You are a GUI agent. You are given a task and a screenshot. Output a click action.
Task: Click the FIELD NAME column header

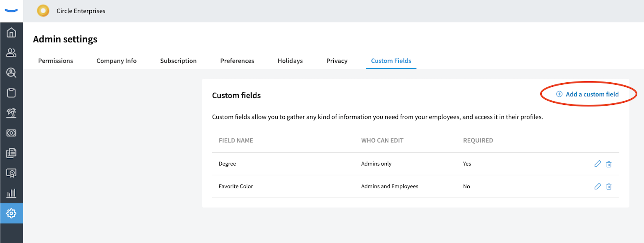pos(236,140)
